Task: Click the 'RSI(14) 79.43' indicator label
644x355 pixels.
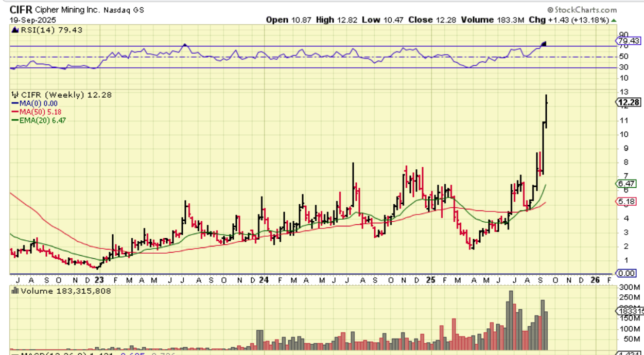Action: point(50,30)
